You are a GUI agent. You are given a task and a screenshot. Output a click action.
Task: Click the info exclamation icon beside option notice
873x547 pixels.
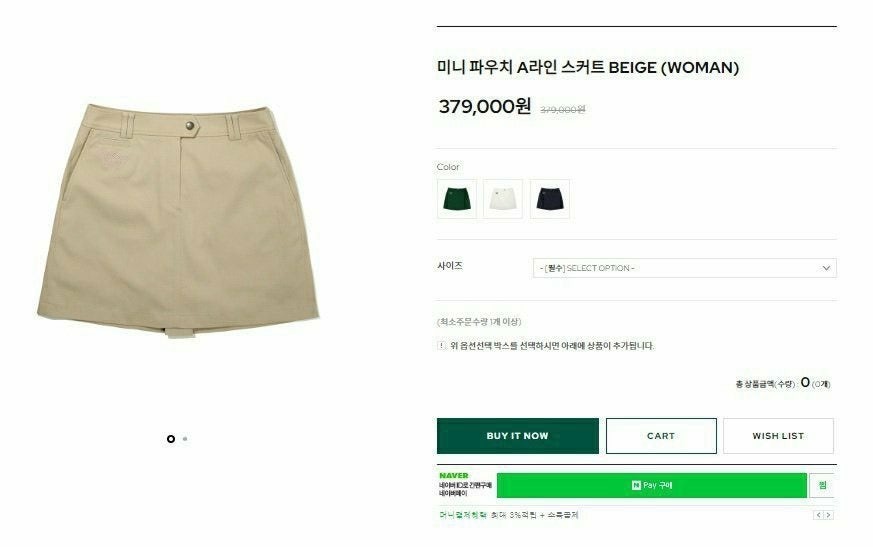pos(442,345)
